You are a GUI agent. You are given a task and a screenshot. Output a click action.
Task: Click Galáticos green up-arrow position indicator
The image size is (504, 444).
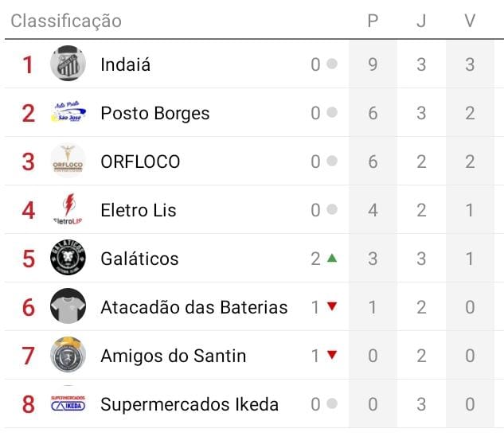click(x=332, y=259)
